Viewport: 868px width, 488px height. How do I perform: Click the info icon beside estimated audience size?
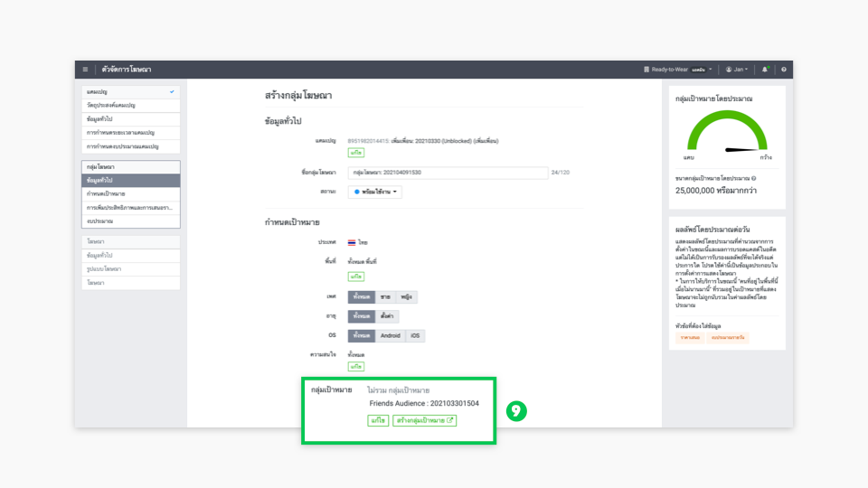point(754,179)
